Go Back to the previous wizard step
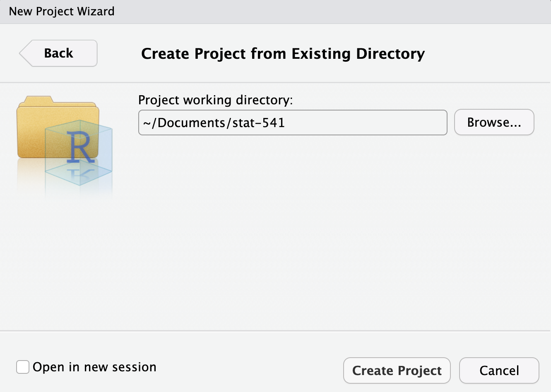Screen dimensions: 551x392 pyautogui.click(x=58, y=53)
